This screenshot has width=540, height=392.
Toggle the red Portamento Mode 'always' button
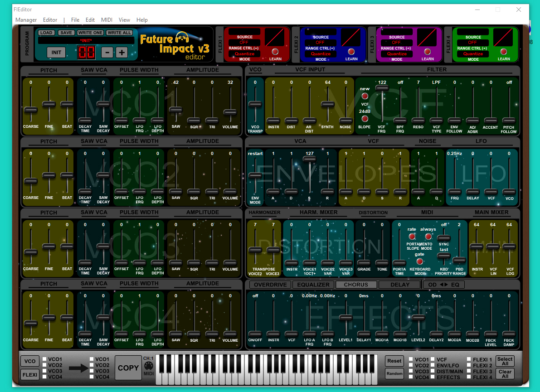(x=428, y=237)
